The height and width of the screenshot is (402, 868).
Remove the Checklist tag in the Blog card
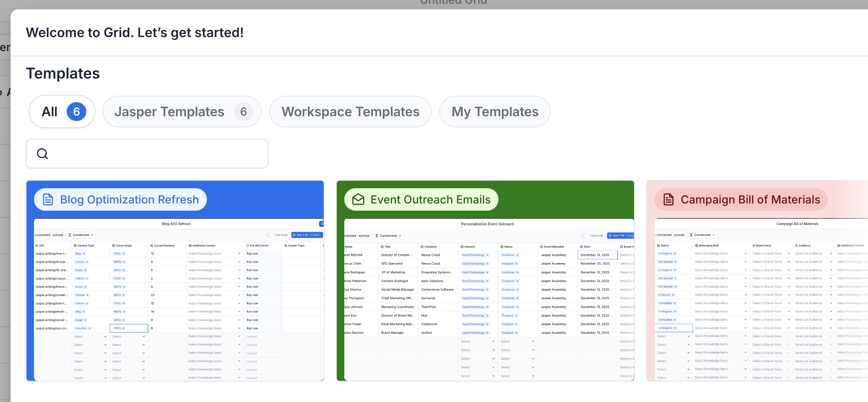click(x=90, y=328)
